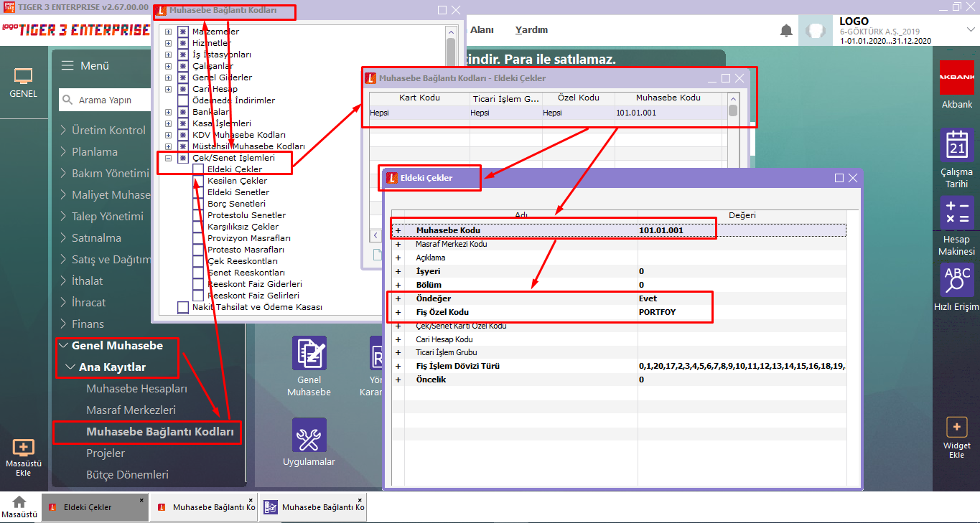
Task: Switch to Eldeki Çekler taskbar tab
Action: click(x=94, y=507)
